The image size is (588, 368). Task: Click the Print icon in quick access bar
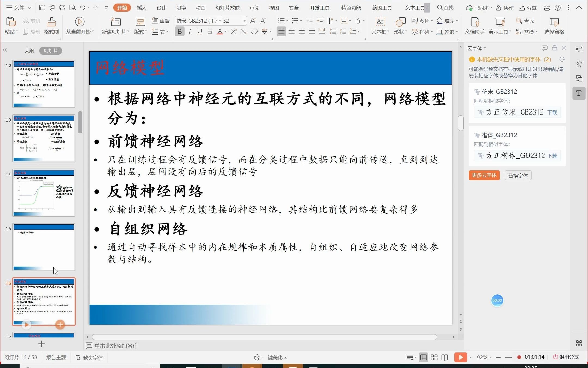tap(62, 8)
